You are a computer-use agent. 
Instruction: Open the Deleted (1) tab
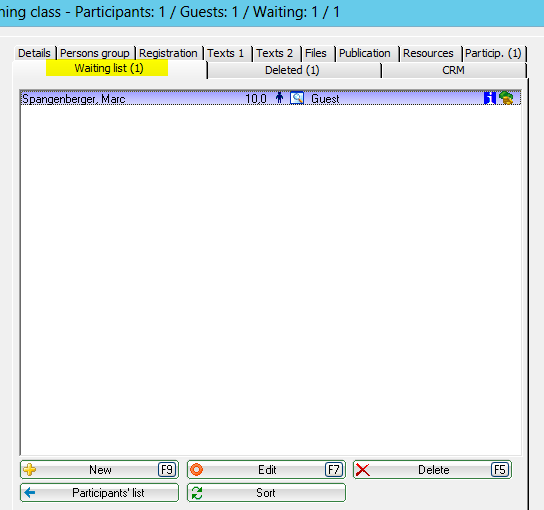(292, 70)
